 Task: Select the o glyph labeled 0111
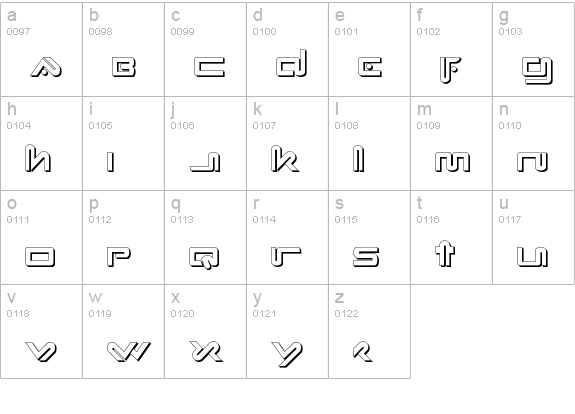pyautogui.click(x=41, y=237)
